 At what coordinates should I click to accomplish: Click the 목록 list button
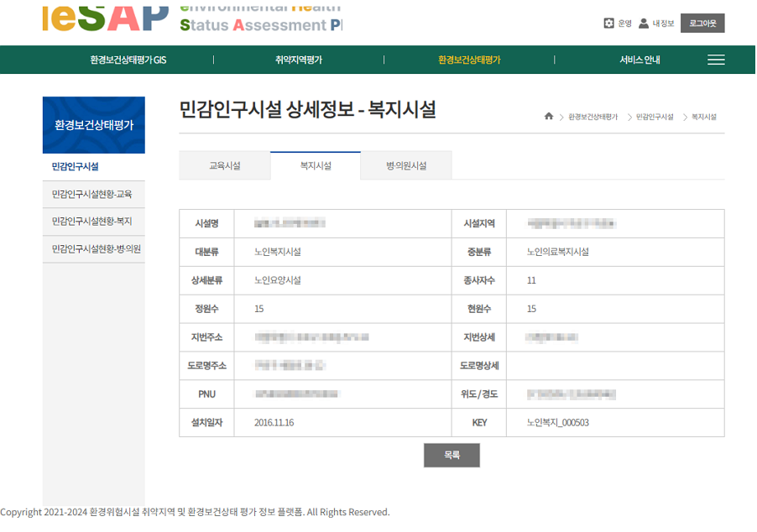(x=452, y=456)
